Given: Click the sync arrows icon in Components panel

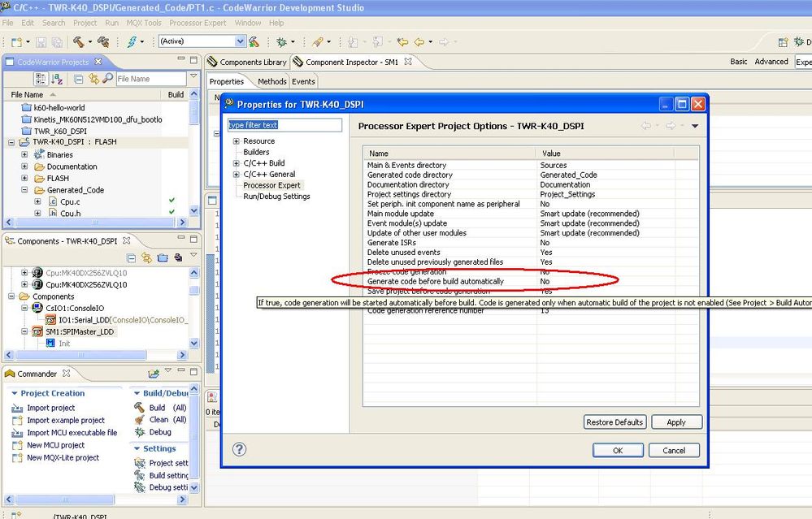Looking at the screenshot, I should pyautogui.click(x=146, y=257).
